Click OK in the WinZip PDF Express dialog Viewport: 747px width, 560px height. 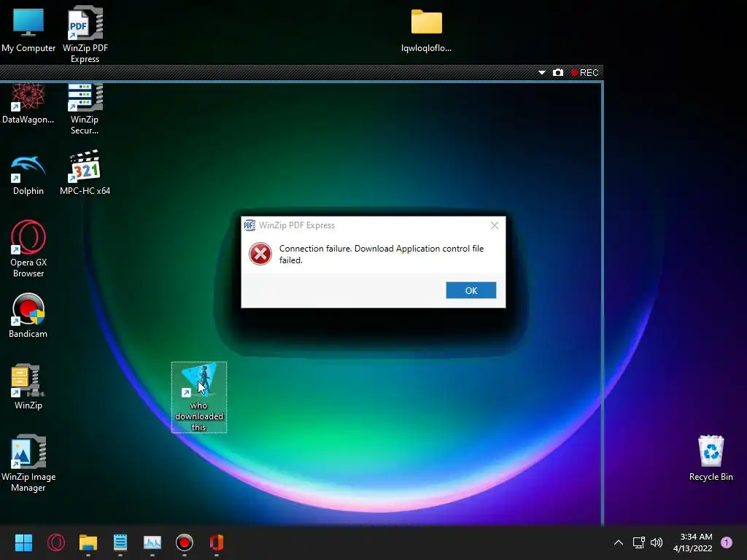click(471, 290)
